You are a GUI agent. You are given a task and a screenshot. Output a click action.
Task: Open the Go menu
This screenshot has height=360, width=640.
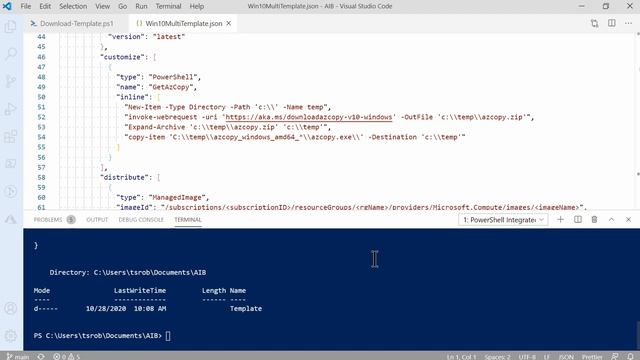click(x=122, y=6)
